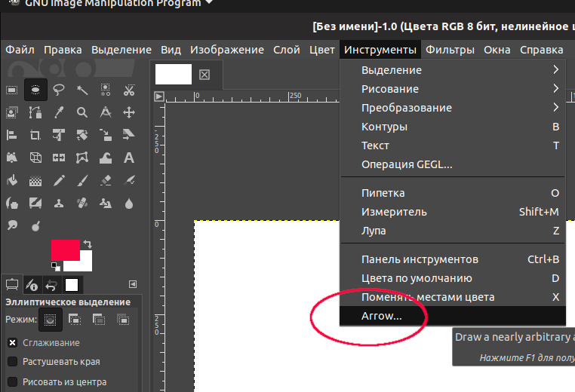575x392 pixels.
Task: Choose the Arrow... menu entry
Action: click(453, 316)
